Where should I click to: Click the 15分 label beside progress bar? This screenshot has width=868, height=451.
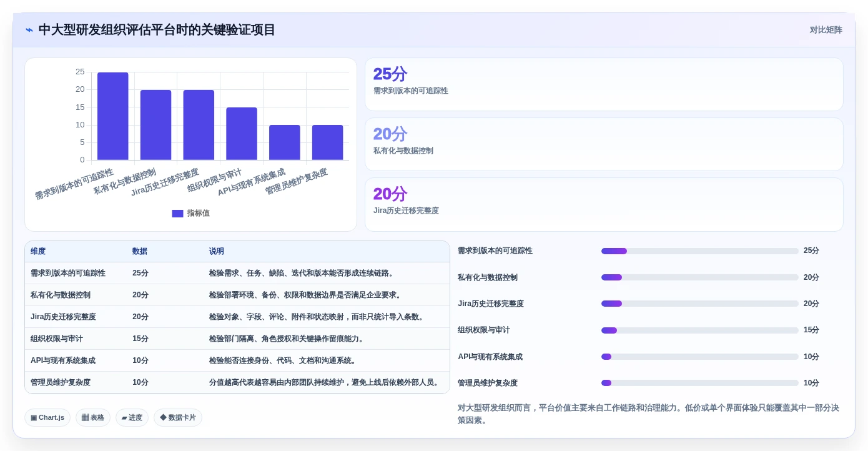coord(811,330)
